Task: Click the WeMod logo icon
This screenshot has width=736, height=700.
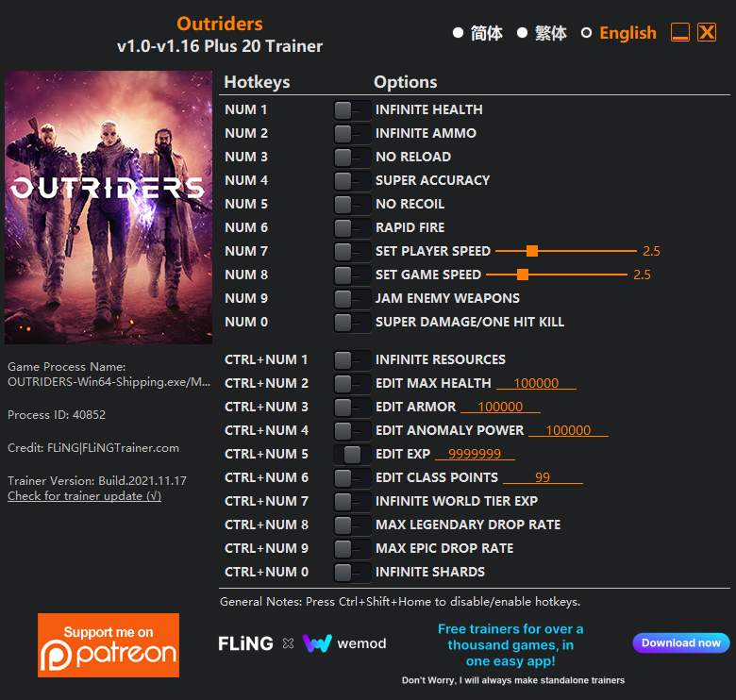Action: point(317,643)
